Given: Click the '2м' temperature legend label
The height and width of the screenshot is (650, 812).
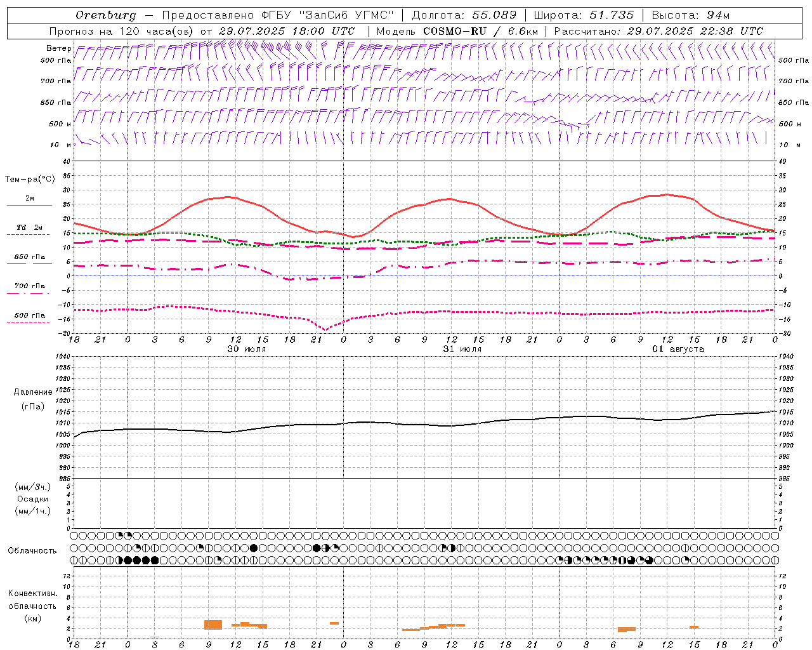Looking at the screenshot, I should tap(30, 198).
